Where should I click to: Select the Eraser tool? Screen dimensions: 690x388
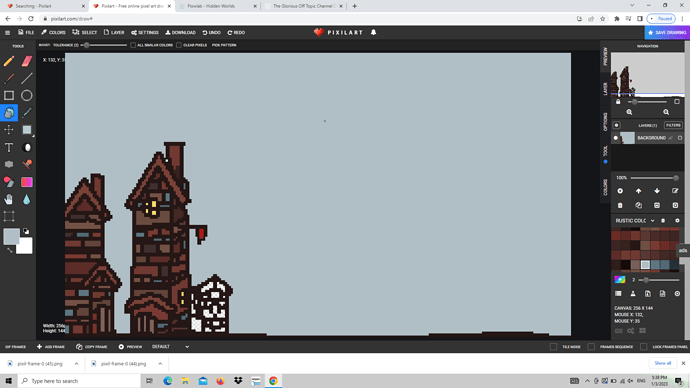point(27,61)
